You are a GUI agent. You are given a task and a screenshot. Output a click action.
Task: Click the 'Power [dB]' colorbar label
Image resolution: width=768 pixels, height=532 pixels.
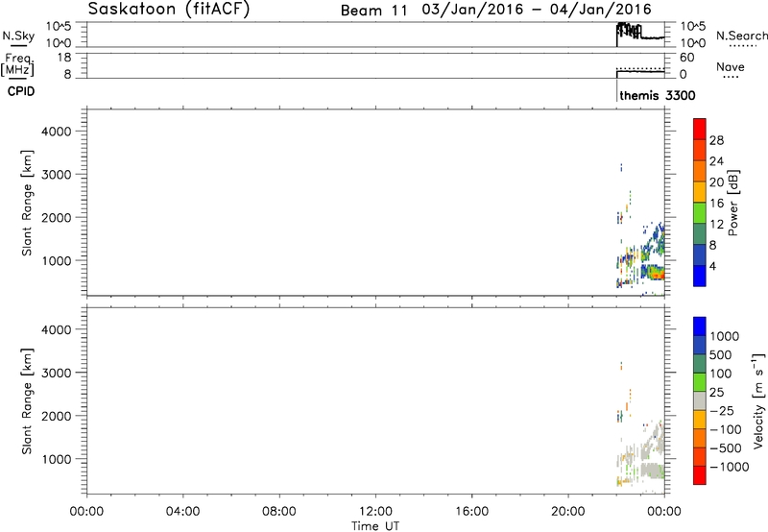[732, 203]
